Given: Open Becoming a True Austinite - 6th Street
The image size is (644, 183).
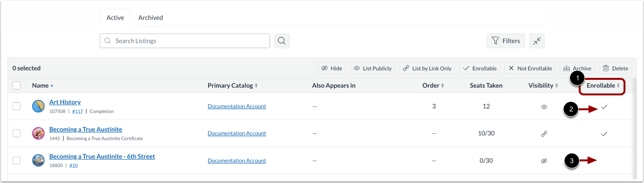Looking at the screenshot, I should pyautogui.click(x=102, y=157).
